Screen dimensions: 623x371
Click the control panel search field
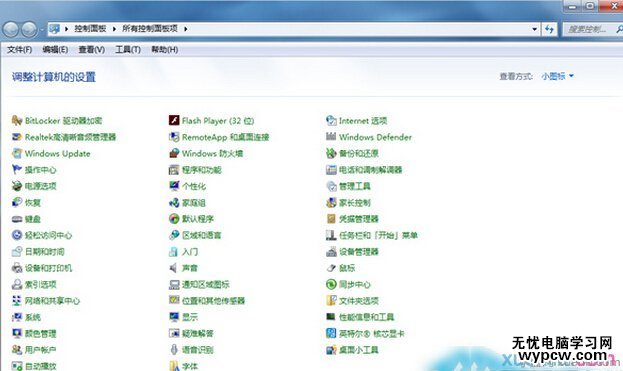pyautogui.click(x=592, y=29)
